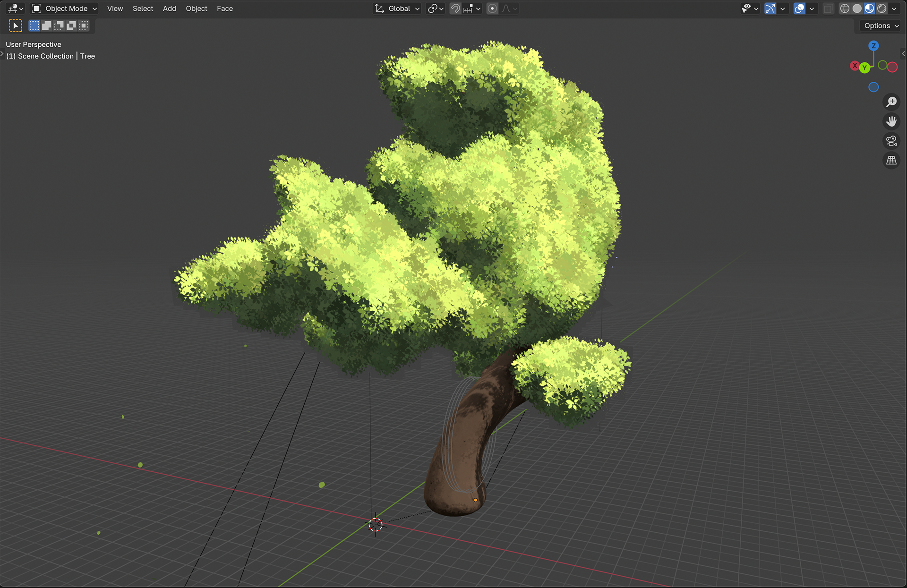Open Global transform orientation dropdown
The height and width of the screenshot is (588, 907).
[397, 9]
